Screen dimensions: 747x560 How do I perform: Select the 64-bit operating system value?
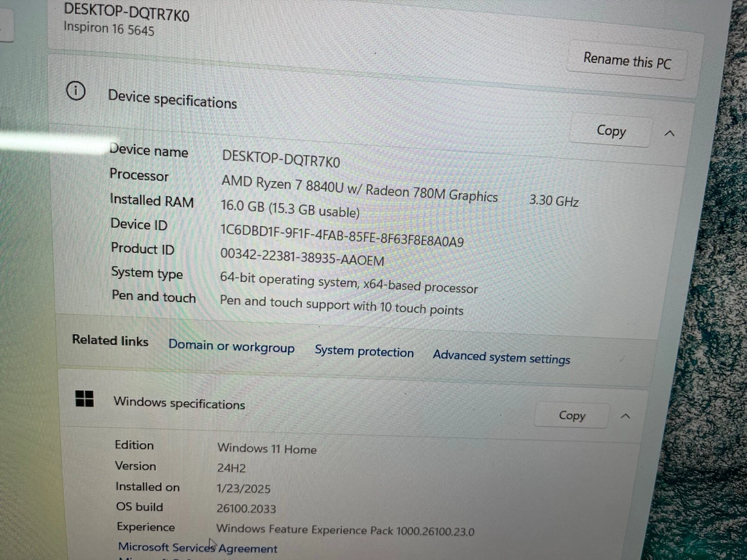[x=349, y=282]
